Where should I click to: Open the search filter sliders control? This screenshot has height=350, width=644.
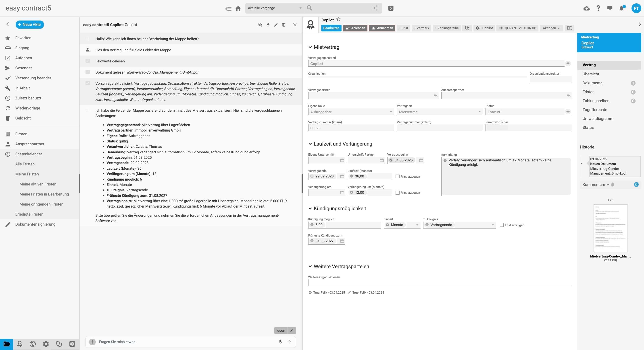375,8
